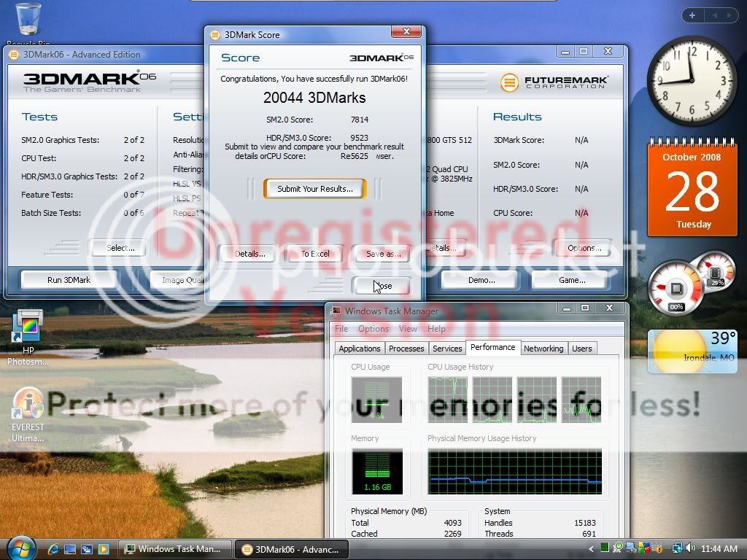The width and height of the screenshot is (747, 560).
Task: Click the Windows Start orb
Action: 20,548
